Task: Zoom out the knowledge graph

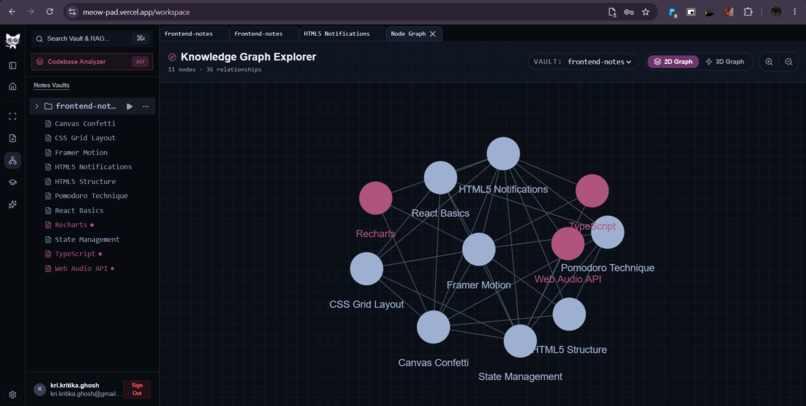Action: click(x=789, y=62)
